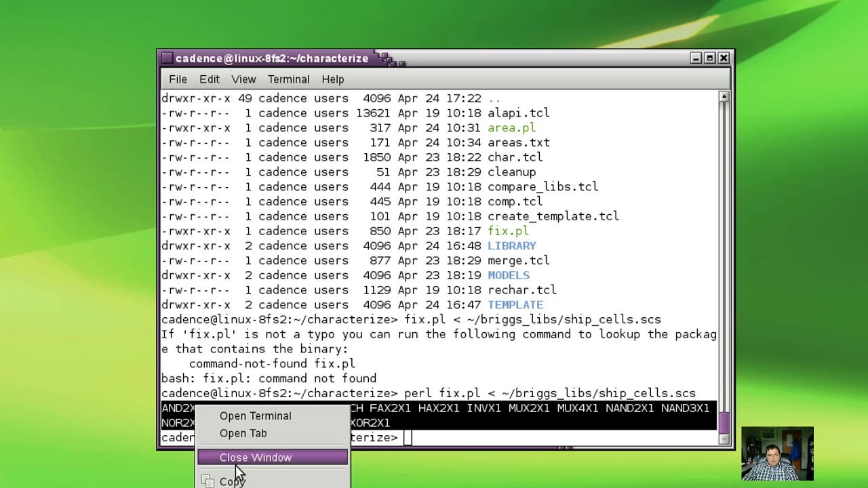Click the rechar.tcl filename

(522, 290)
